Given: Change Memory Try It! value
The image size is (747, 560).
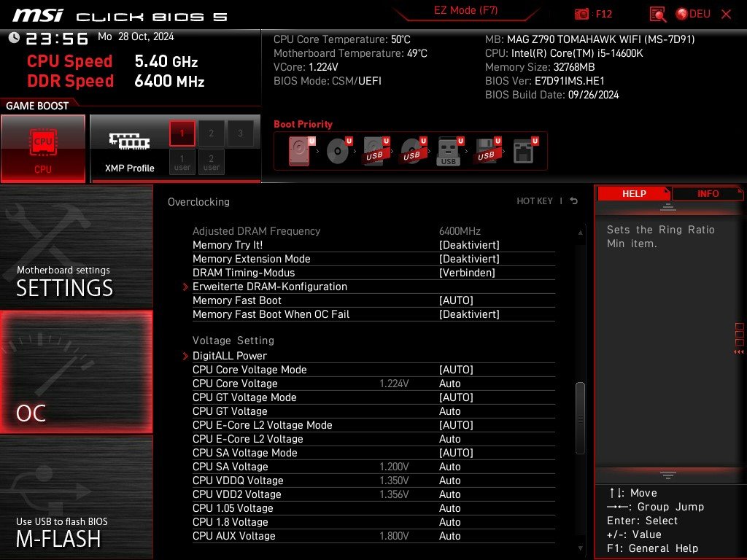Looking at the screenshot, I should point(469,245).
